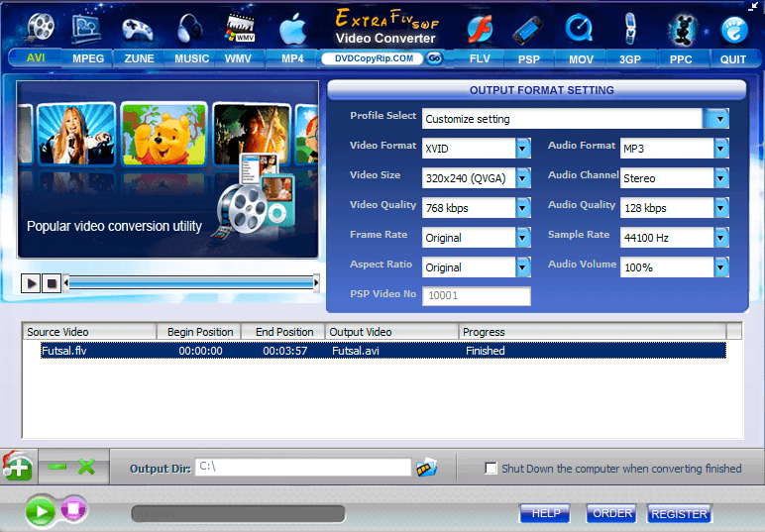Select the MOV tab

(x=581, y=59)
